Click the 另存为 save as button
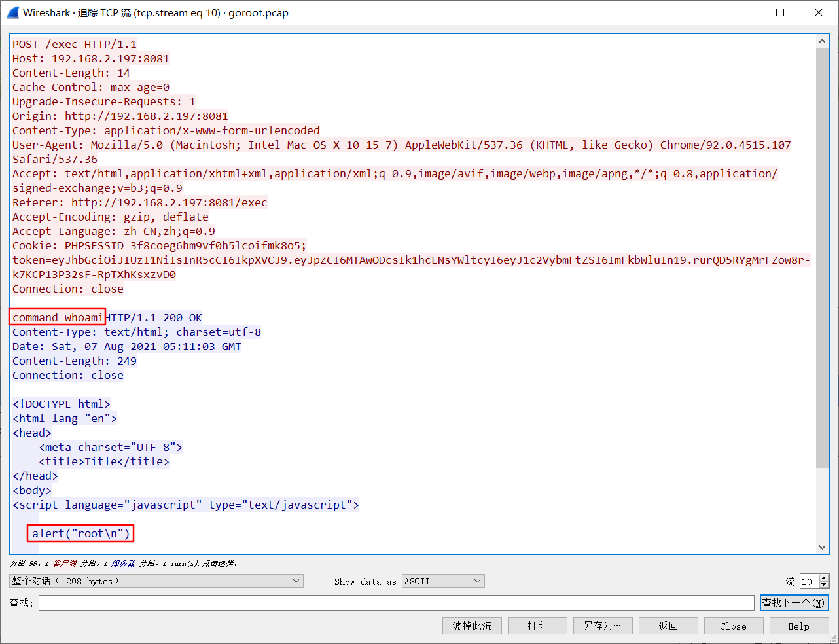Image resolution: width=839 pixels, height=644 pixels. click(x=603, y=626)
